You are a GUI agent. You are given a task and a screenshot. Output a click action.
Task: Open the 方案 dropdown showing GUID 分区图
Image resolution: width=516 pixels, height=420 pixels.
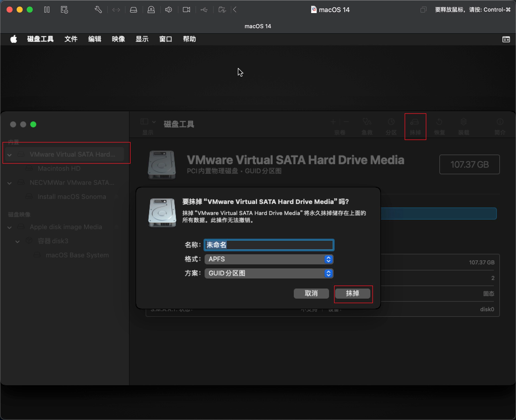[268, 273]
